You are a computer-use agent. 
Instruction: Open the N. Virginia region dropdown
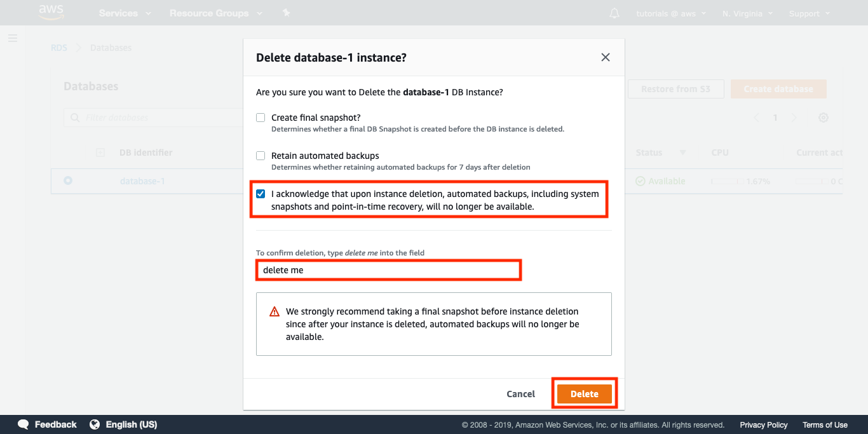click(747, 13)
